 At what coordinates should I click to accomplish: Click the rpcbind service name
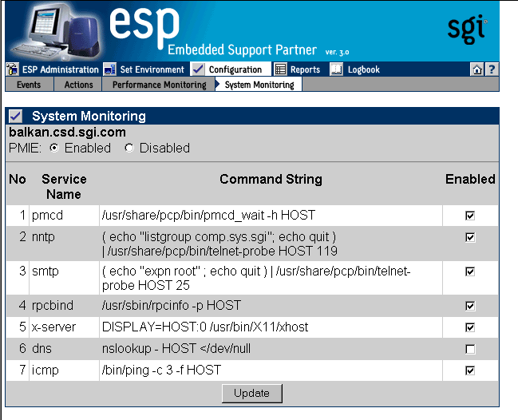(53, 306)
